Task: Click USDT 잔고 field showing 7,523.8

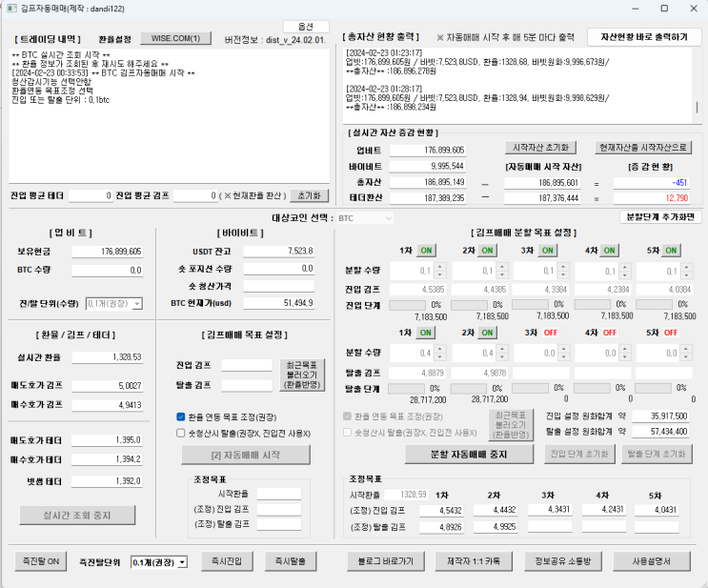Action: tap(279, 251)
